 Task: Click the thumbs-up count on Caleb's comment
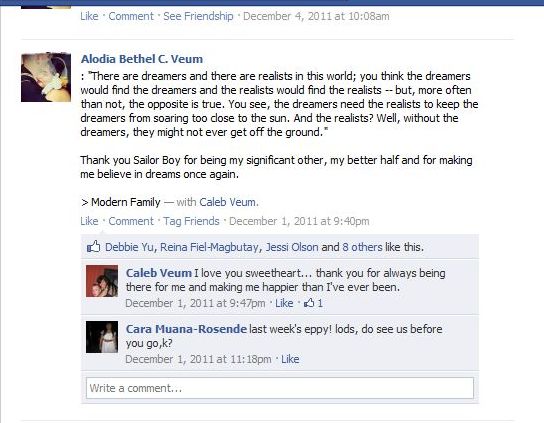coord(313,303)
